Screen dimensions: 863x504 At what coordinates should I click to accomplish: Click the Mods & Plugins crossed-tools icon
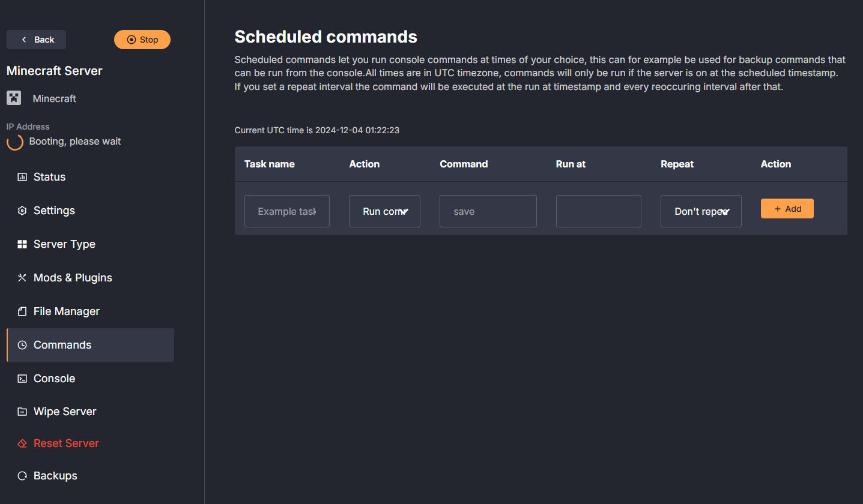click(22, 277)
